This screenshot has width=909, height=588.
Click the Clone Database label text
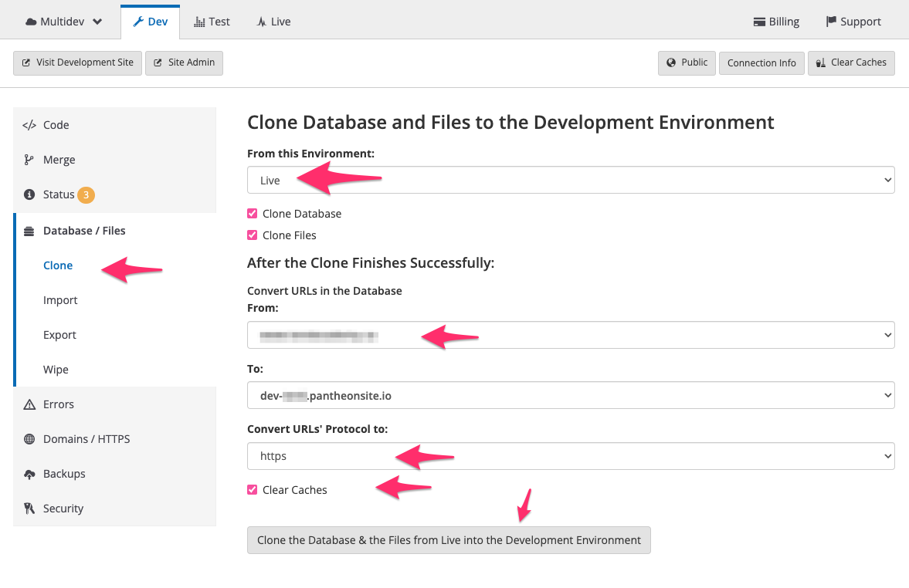point(302,214)
